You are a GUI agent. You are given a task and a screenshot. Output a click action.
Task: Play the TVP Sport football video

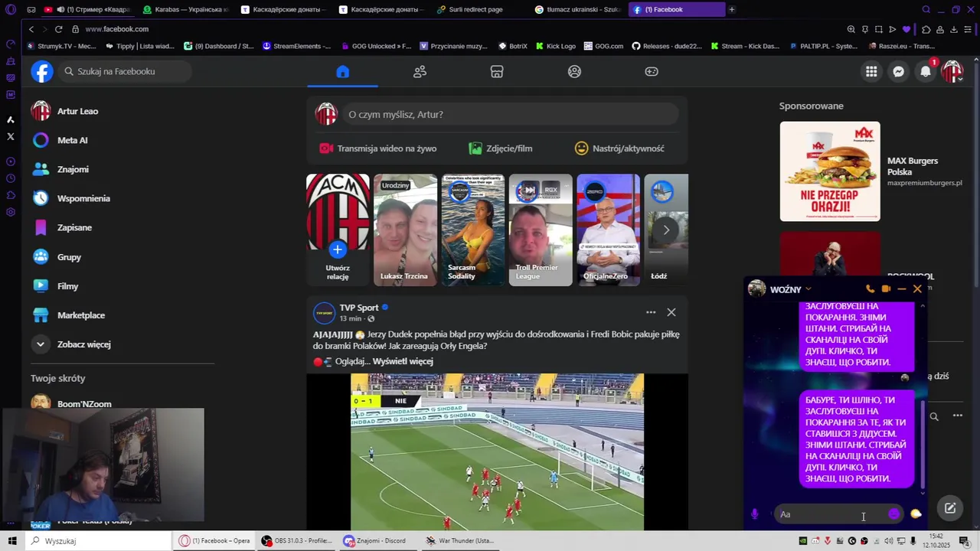click(497, 452)
